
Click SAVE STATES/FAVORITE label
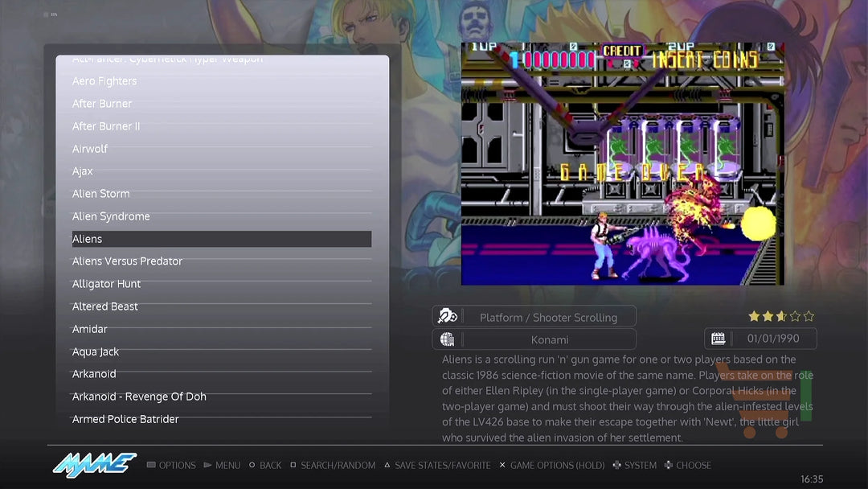442,465
